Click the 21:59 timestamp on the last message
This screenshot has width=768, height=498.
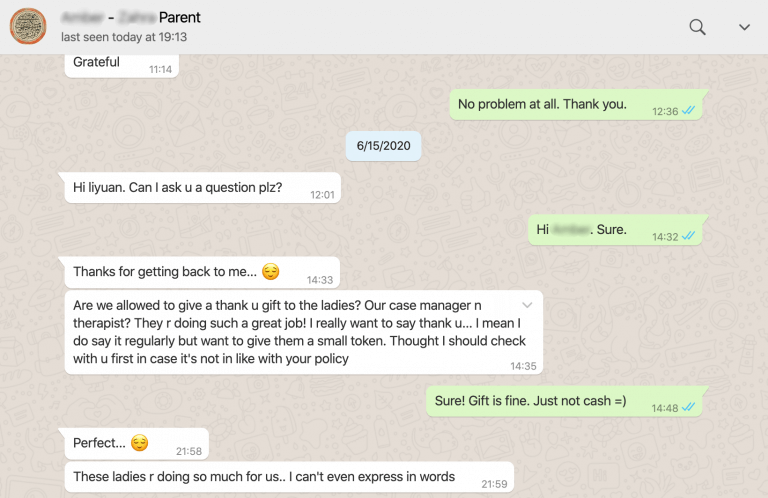pyautogui.click(x=494, y=484)
